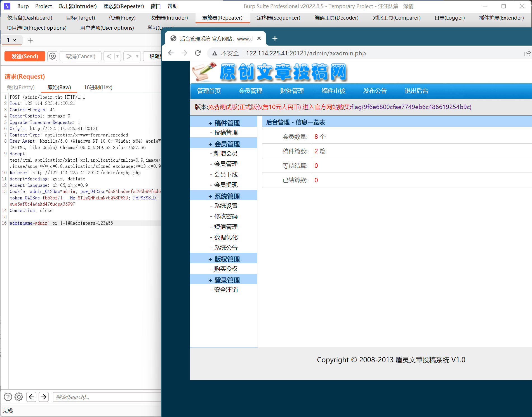Open request settings gear beside Send button
The width and height of the screenshot is (532, 417).
[x=52, y=56]
